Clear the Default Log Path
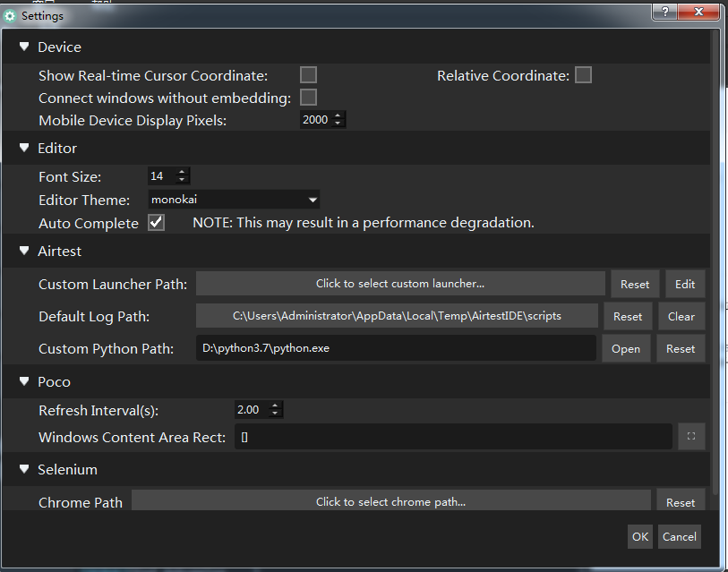 [681, 316]
